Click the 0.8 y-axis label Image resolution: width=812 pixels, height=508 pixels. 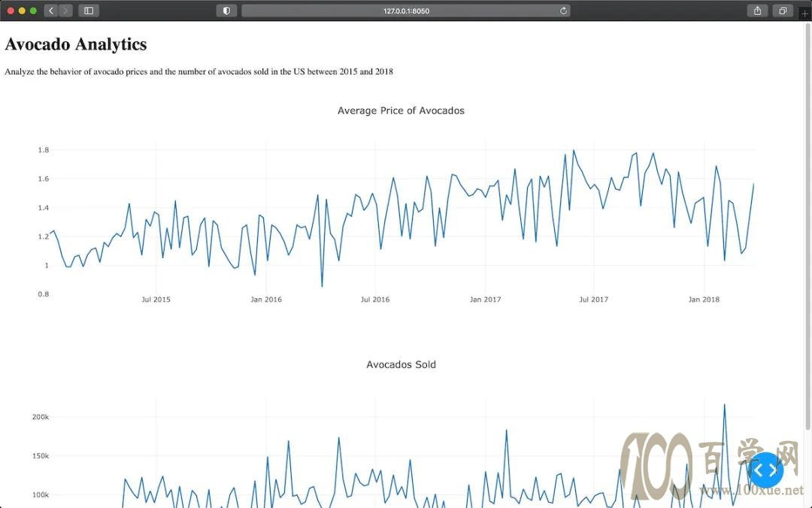(x=44, y=294)
